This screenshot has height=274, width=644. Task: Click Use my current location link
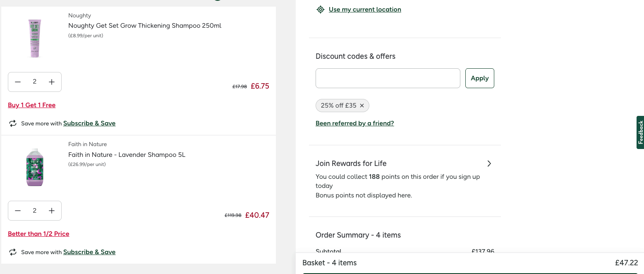click(365, 10)
